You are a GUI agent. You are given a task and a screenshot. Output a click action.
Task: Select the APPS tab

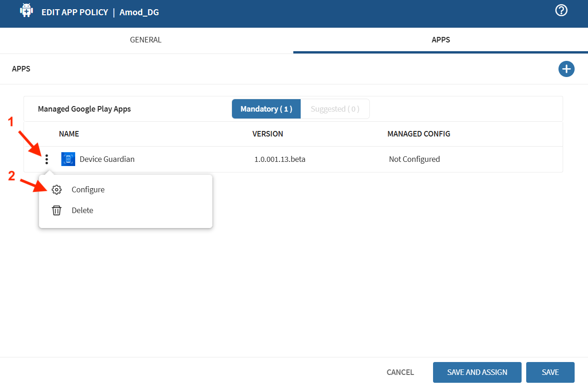click(x=440, y=40)
